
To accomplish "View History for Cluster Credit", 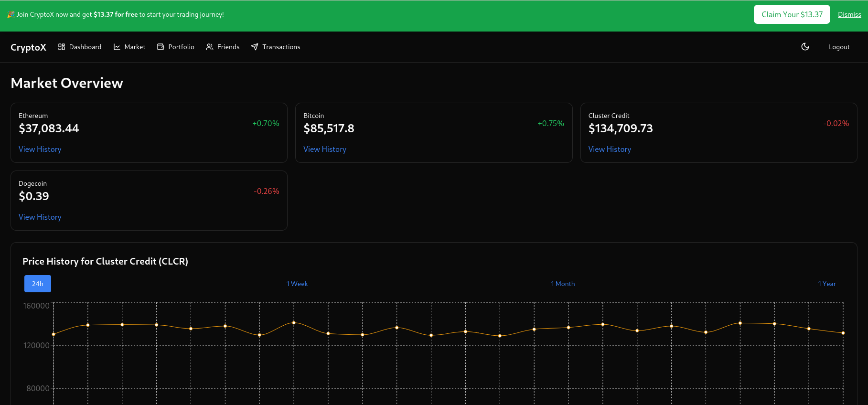I will point(610,149).
